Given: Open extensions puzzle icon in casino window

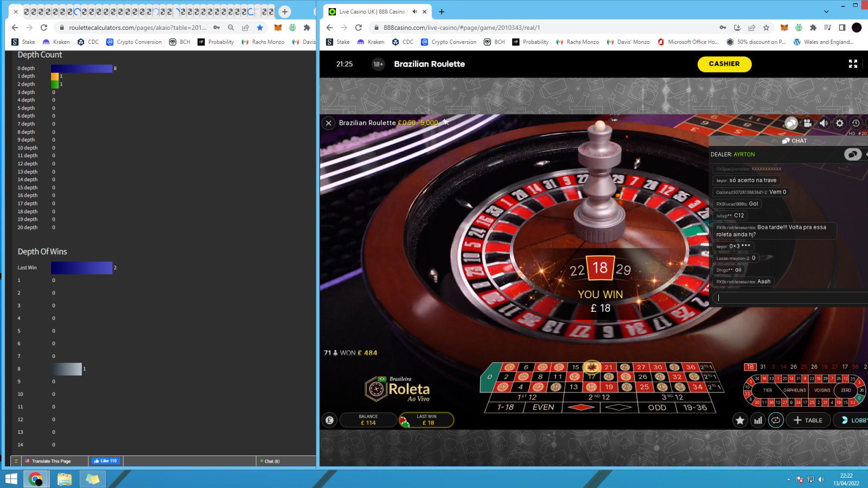Looking at the screenshot, I should [813, 28].
